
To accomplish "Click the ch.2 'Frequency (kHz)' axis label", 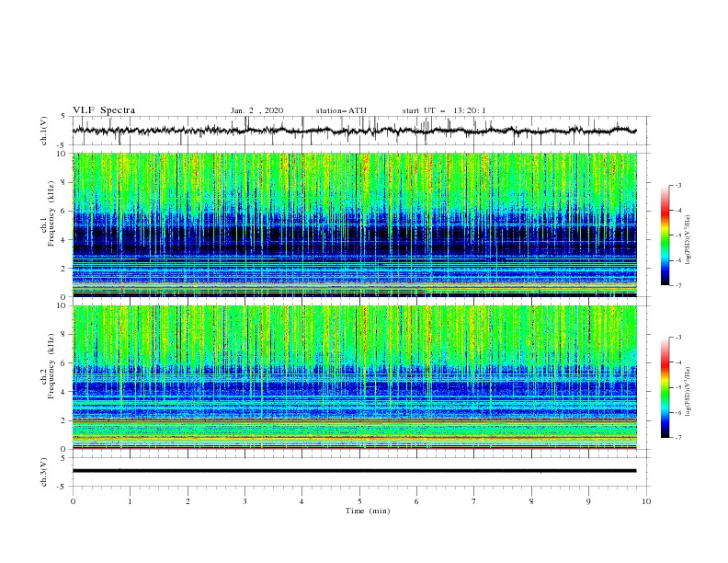I will (51, 366).
